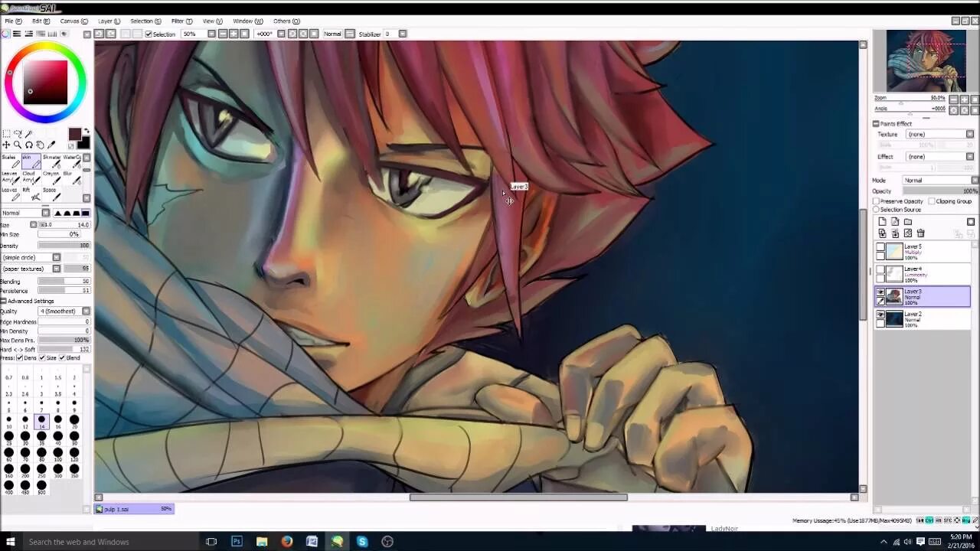
Task: Collapse the Paints Effect section
Action: click(876, 123)
